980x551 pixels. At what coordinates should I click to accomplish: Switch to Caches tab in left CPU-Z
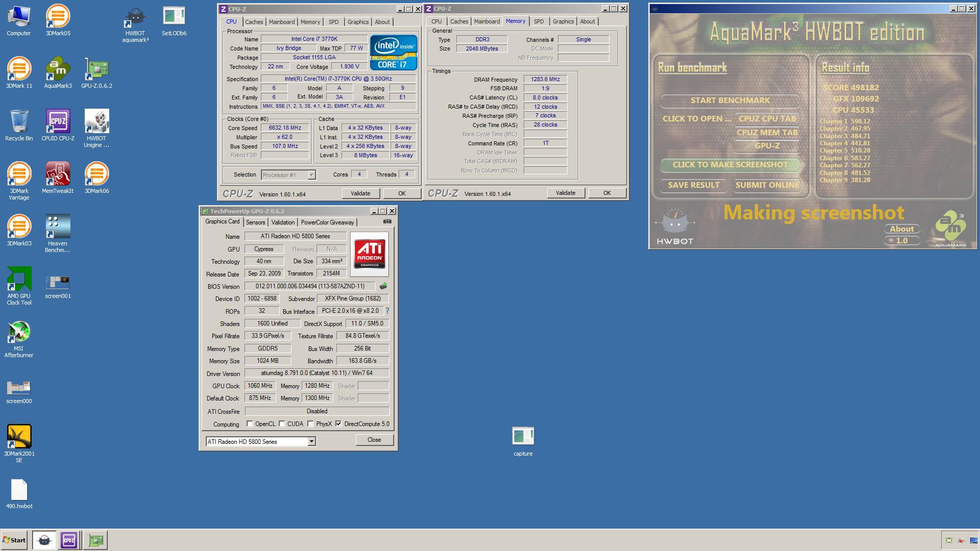(254, 22)
